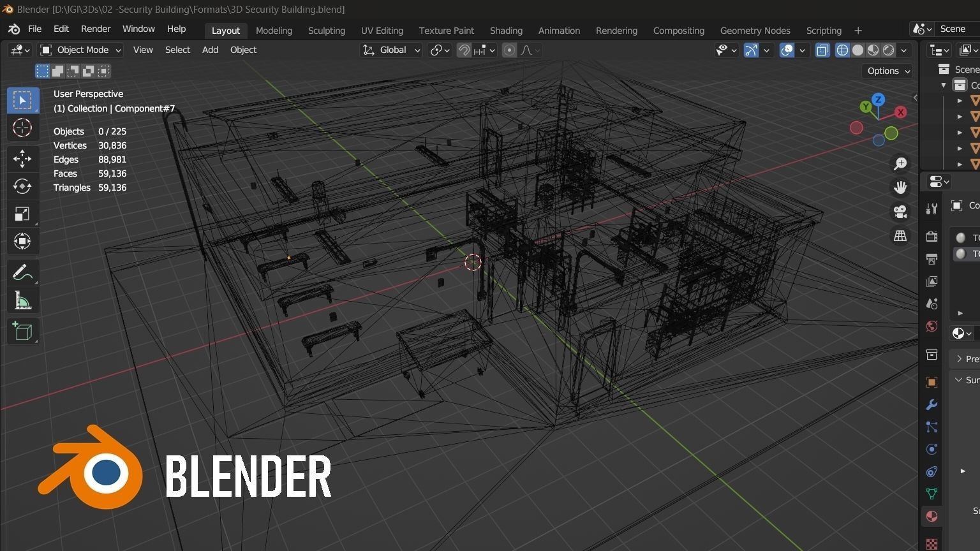Open Output properties printer tab
The height and width of the screenshot is (551, 980).
coord(932,259)
